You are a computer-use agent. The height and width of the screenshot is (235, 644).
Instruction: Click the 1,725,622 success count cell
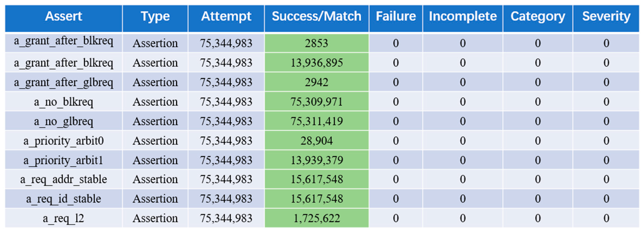(x=317, y=218)
